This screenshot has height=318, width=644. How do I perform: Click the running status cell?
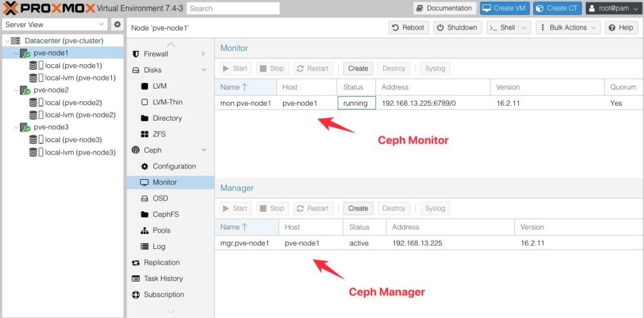[x=357, y=103]
